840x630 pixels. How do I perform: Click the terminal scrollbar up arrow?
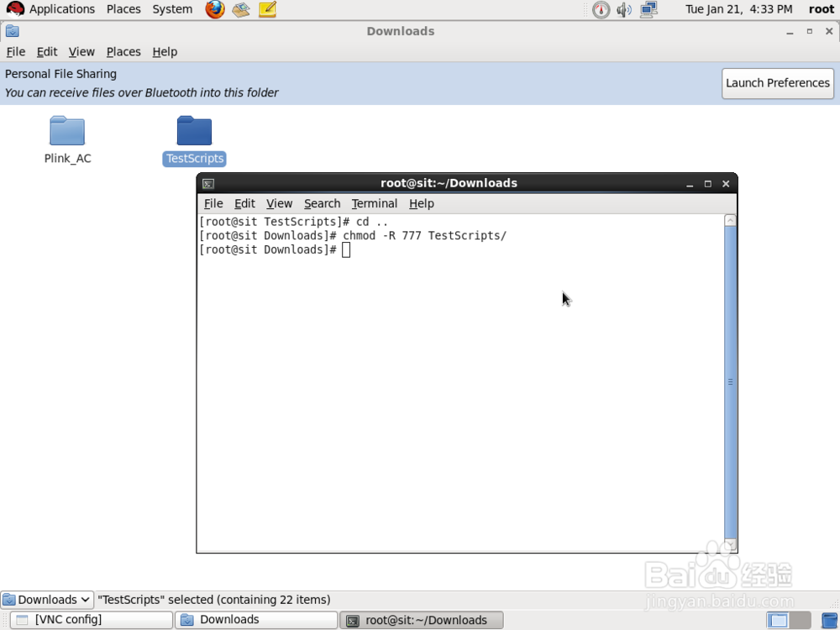click(730, 220)
